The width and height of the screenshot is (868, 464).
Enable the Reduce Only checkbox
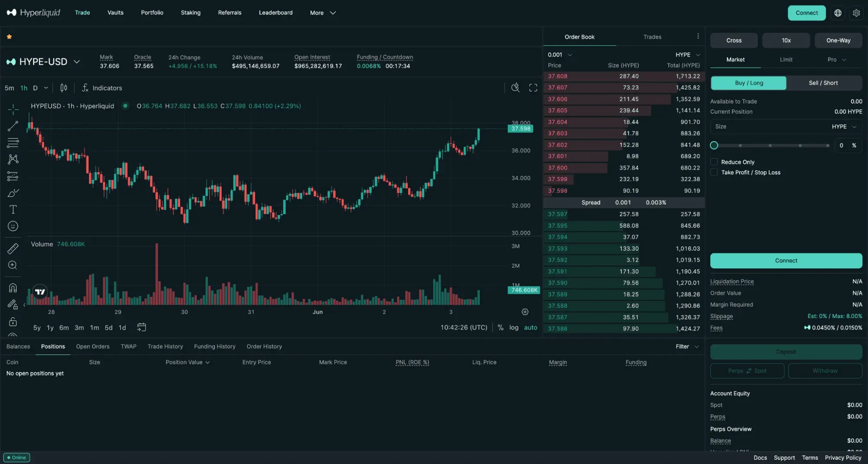[x=714, y=162]
